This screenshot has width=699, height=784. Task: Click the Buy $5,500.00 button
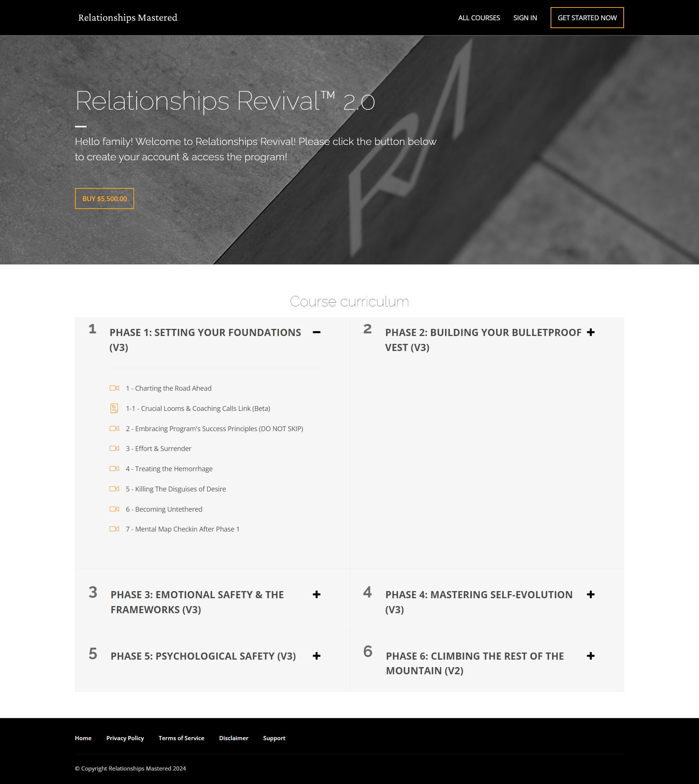click(x=105, y=199)
